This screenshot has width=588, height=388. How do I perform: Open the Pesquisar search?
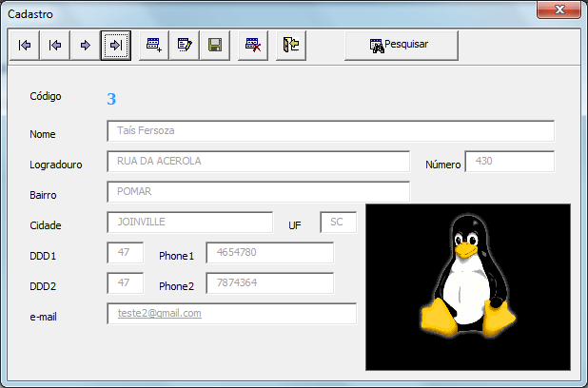401,45
